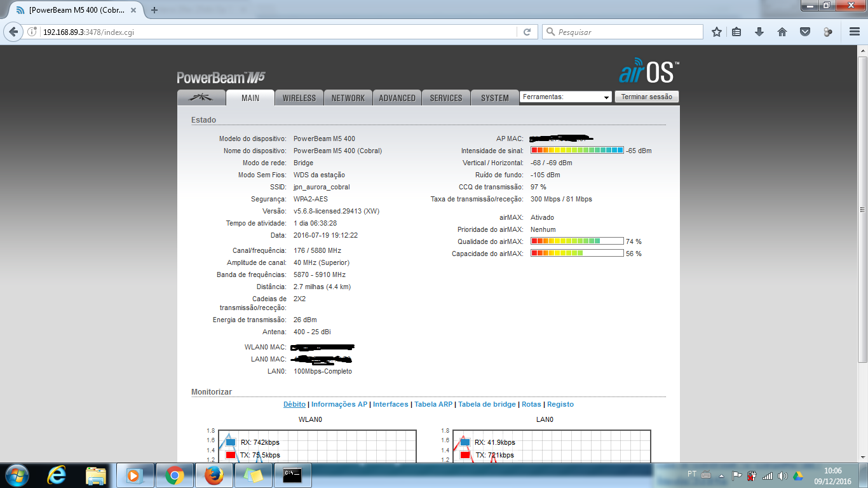This screenshot has height=488, width=868.
Task: Click the Qualidade do airMAX bar
Action: (577, 241)
